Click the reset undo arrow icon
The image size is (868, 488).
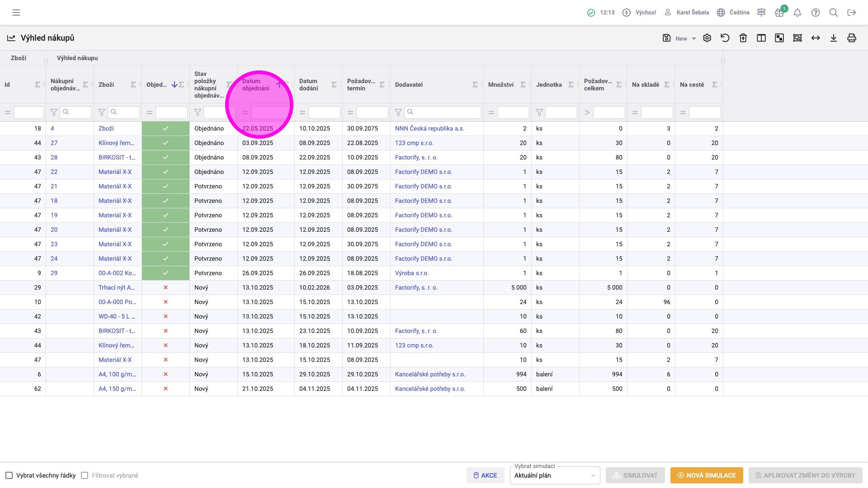725,38
